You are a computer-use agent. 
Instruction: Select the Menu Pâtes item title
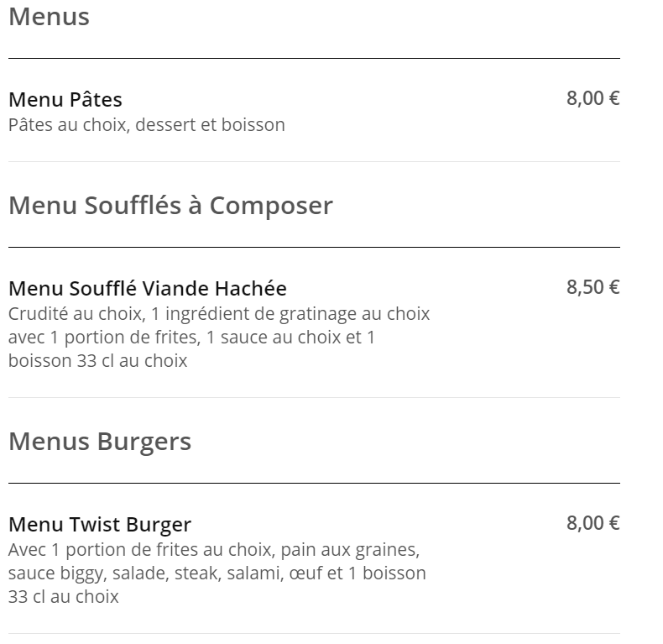[65, 100]
